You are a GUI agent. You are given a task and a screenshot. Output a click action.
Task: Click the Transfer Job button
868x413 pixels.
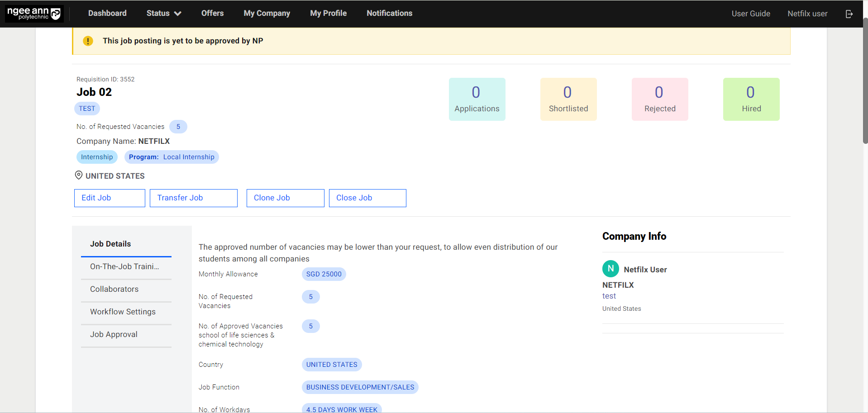(193, 198)
